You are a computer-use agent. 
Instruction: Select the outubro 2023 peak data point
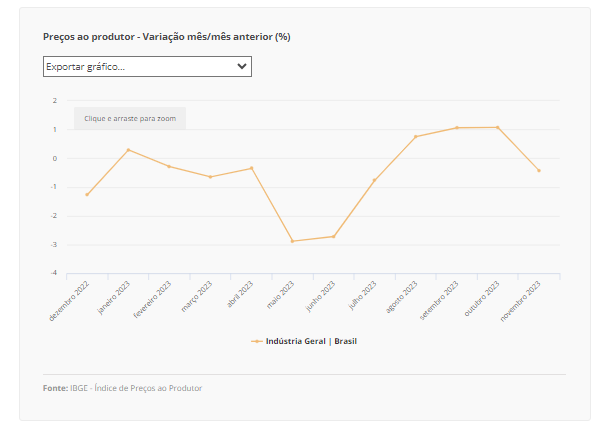497,127
